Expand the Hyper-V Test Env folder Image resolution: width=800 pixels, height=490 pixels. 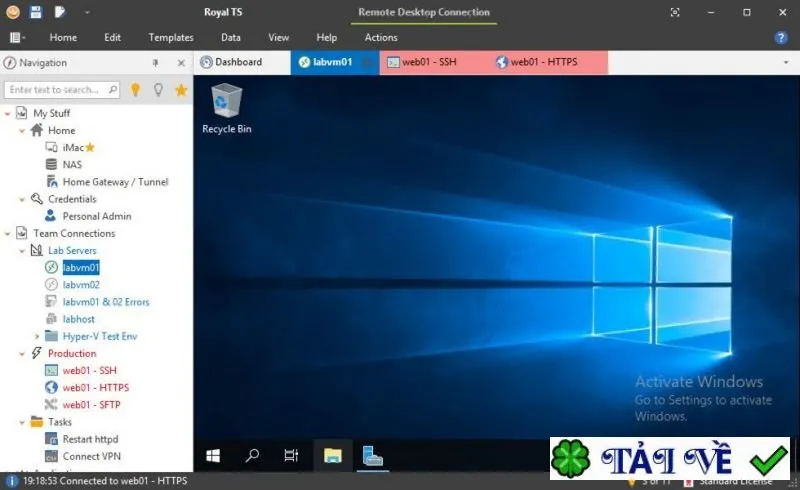[37, 336]
